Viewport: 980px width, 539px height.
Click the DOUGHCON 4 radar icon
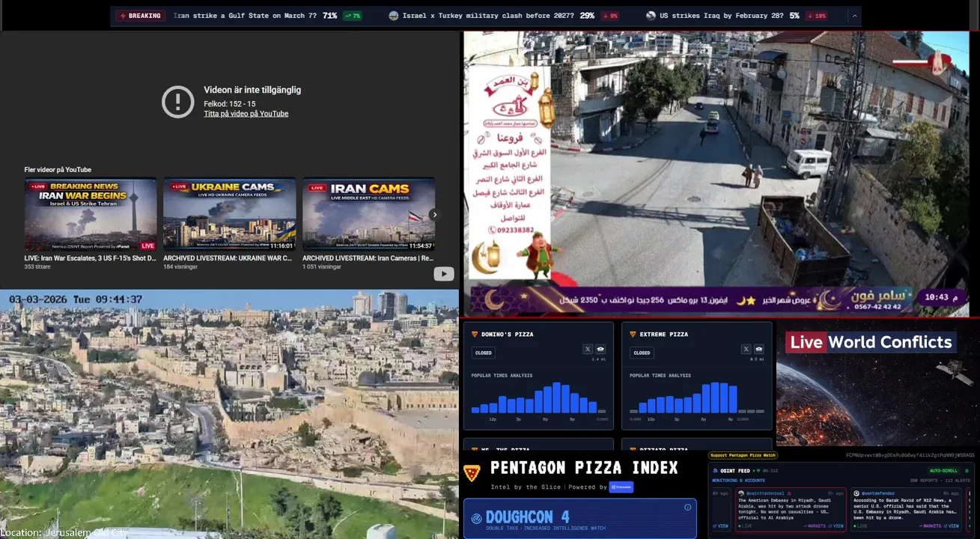coord(476,519)
